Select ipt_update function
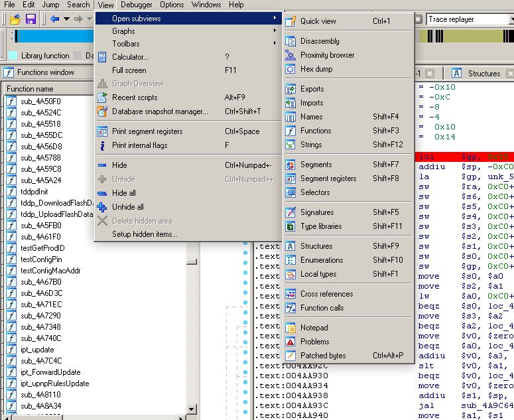 point(37,350)
